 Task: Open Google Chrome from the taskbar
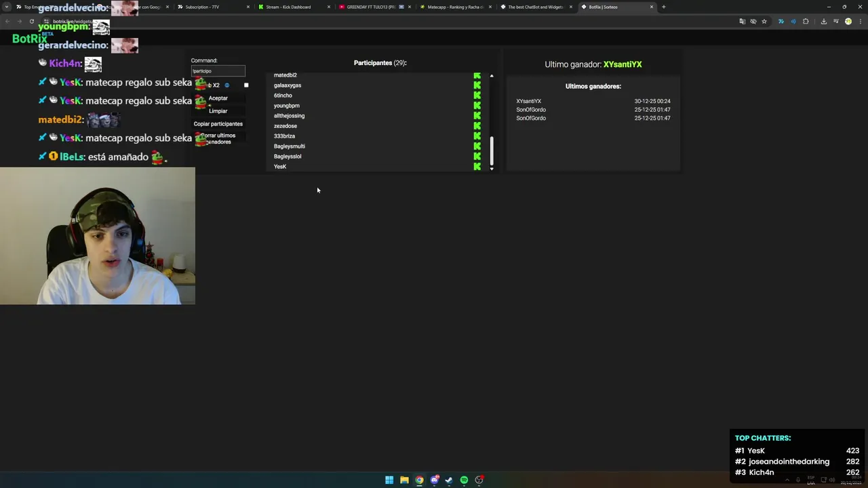click(x=419, y=480)
